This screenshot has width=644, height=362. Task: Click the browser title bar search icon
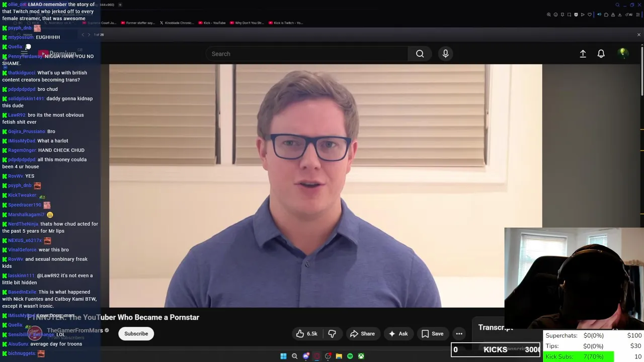click(617, 5)
